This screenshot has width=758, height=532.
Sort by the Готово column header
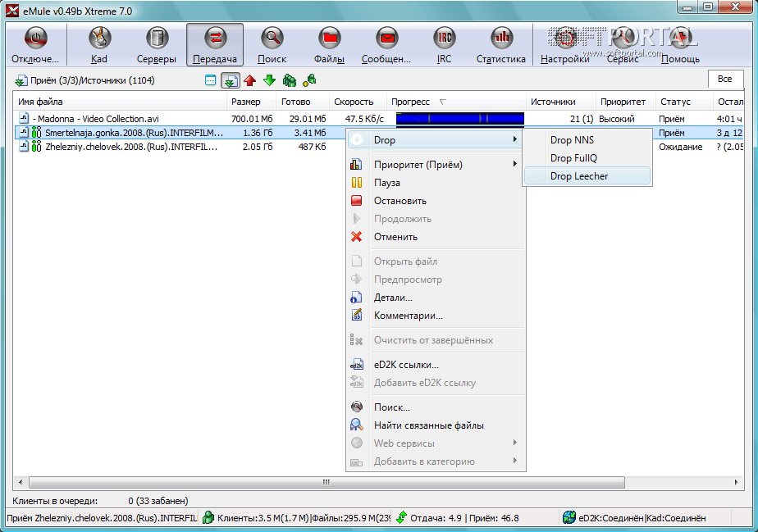(x=303, y=102)
